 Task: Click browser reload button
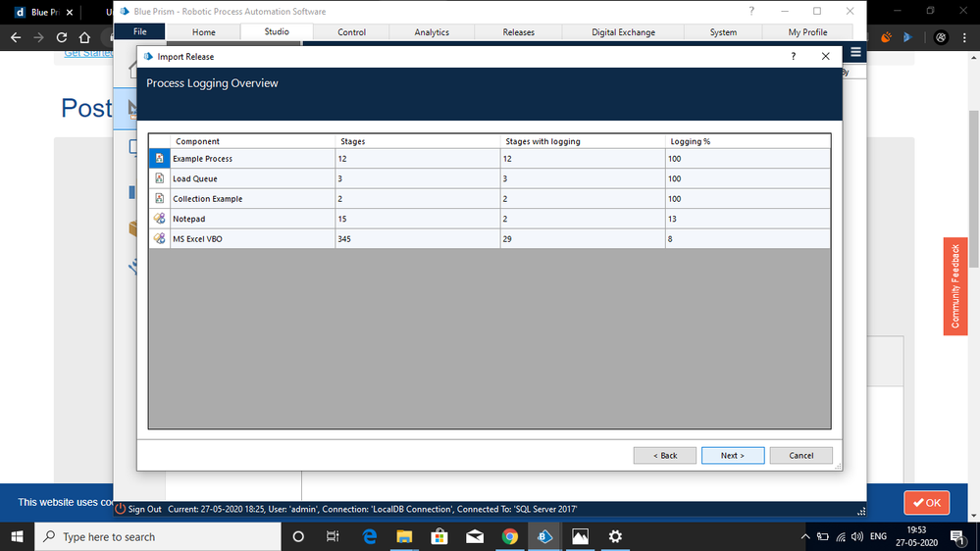[61, 37]
